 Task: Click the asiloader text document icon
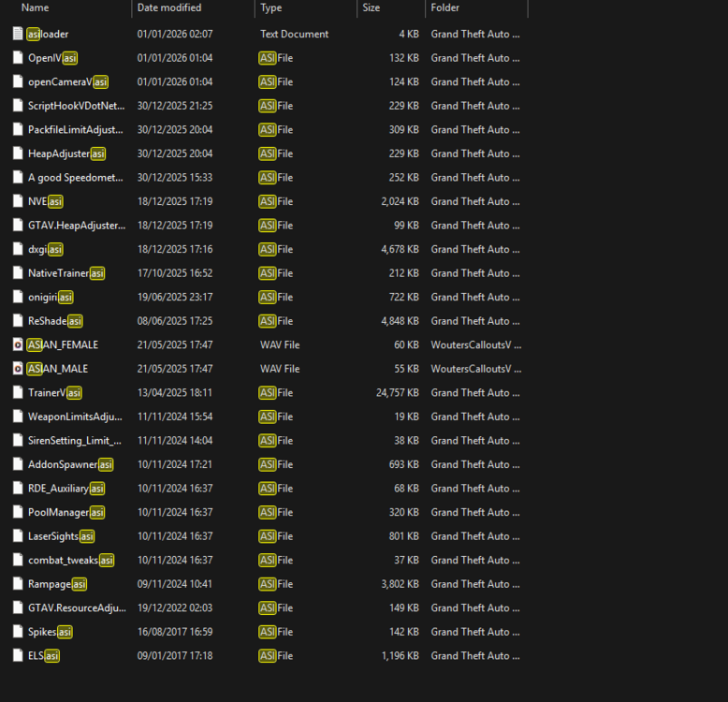coord(18,34)
